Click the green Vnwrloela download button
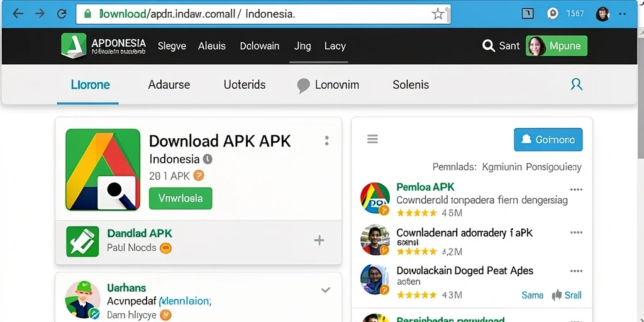Image resolution: width=644 pixels, height=322 pixels. [x=180, y=198]
